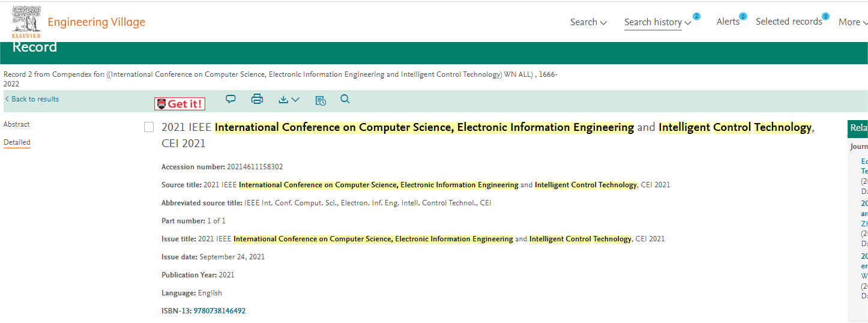868x323 pixels.
Task: Select the record checkbox beside title
Action: [149, 127]
